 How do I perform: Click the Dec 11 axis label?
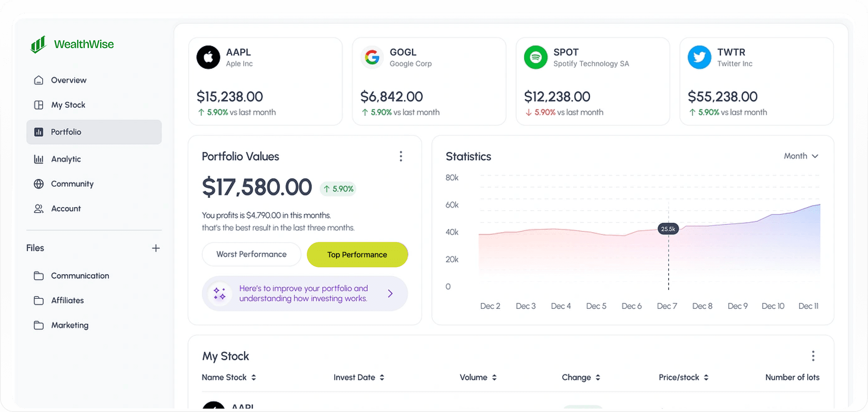808,306
